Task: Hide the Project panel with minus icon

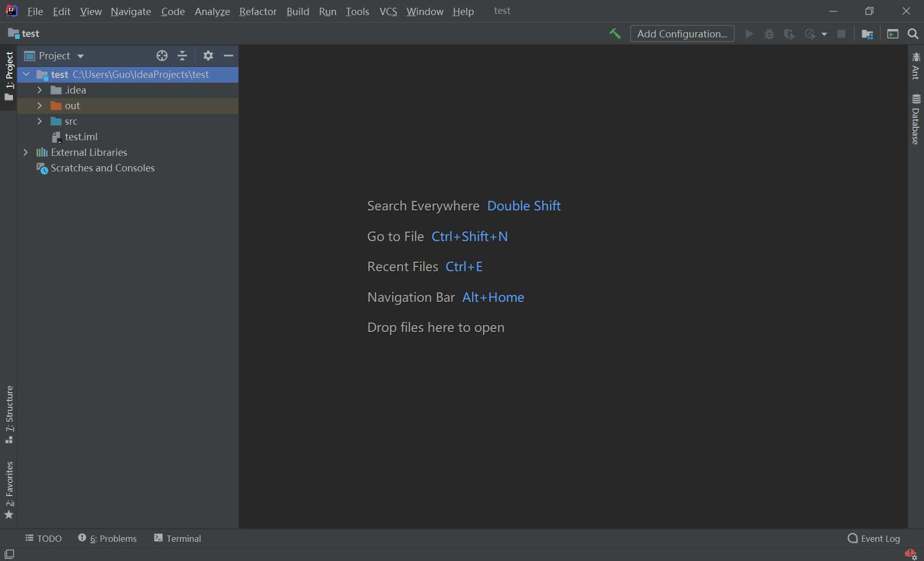Action: pos(229,56)
